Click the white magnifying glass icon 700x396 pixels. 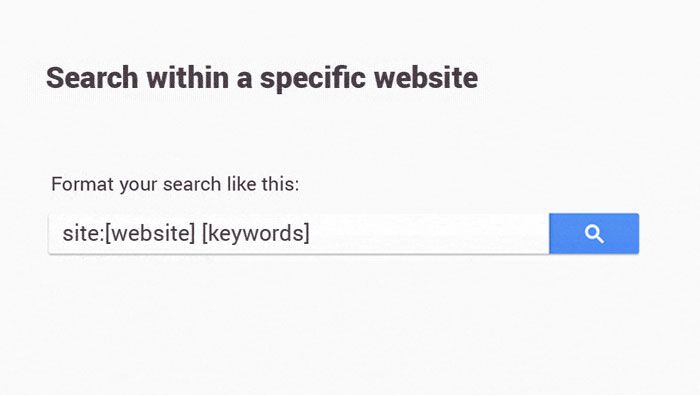pyautogui.click(x=594, y=234)
